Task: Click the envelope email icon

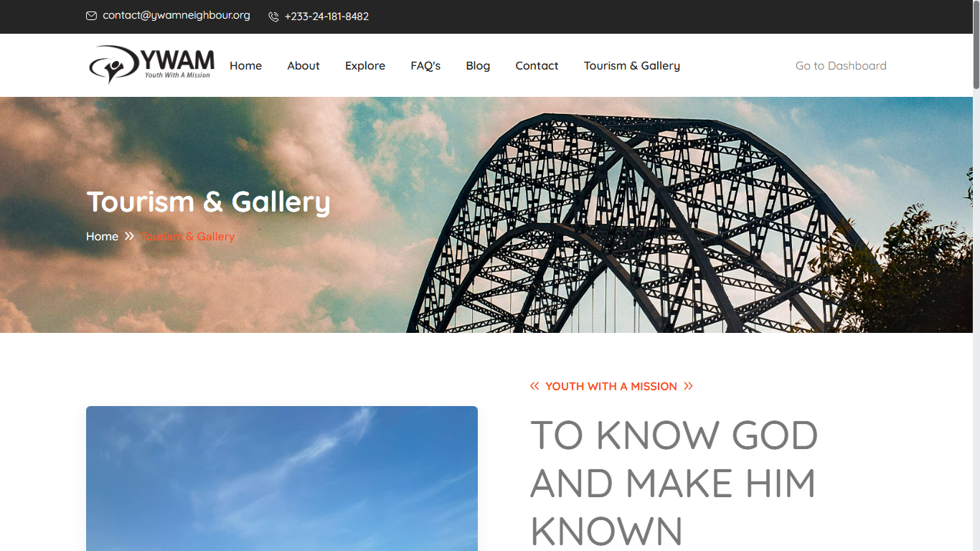Action: click(x=91, y=16)
